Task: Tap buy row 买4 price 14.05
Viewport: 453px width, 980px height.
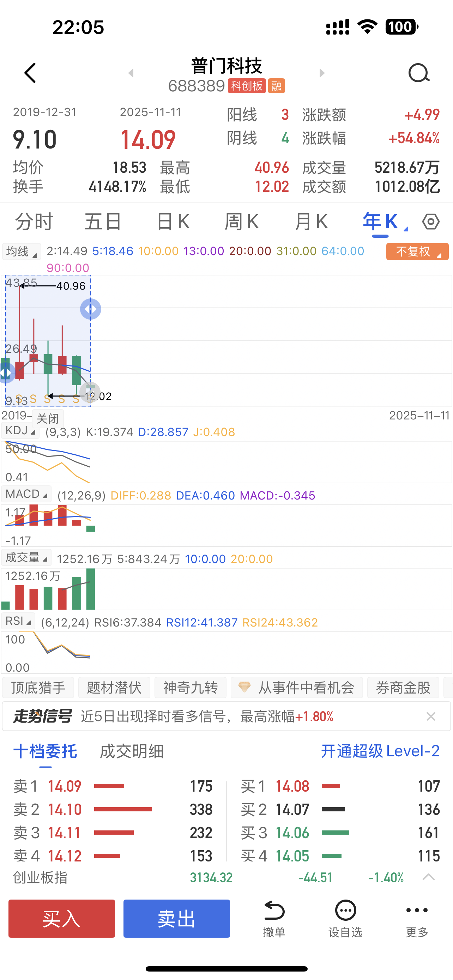Action: tap(292, 856)
